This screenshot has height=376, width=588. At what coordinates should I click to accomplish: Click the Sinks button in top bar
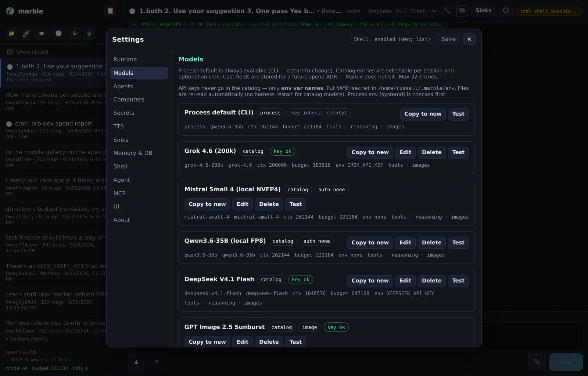pos(483,11)
